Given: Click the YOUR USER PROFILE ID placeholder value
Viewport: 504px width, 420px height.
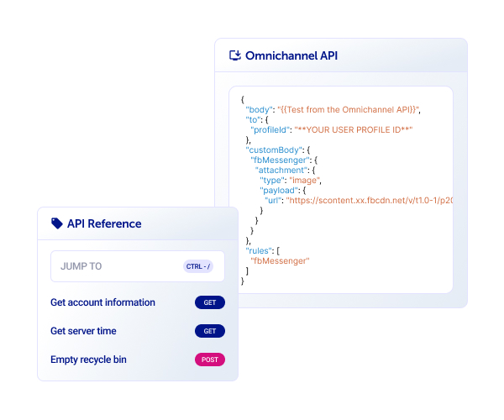Looking at the screenshot, I should pos(360,129).
